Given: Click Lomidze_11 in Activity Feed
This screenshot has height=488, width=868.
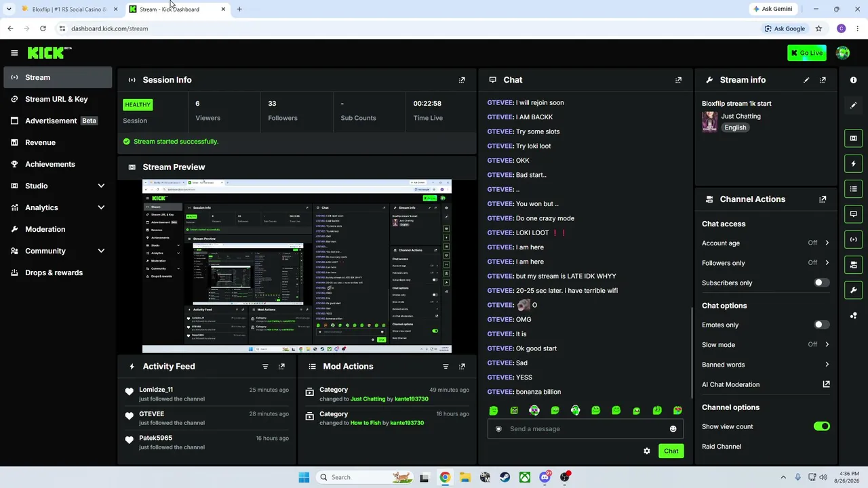Looking at the screenshot, I should (x=156, y=390).
